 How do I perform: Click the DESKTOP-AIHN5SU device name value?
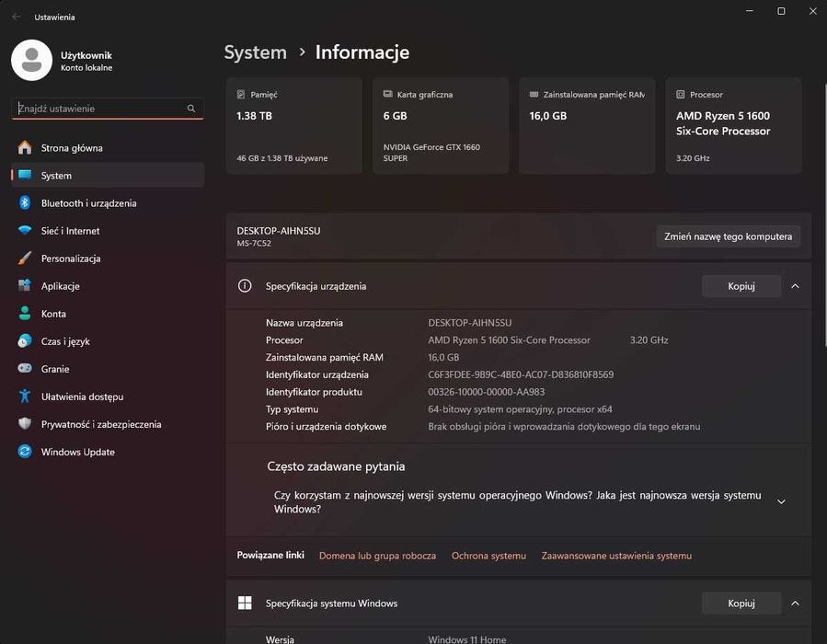pos(469,323)
